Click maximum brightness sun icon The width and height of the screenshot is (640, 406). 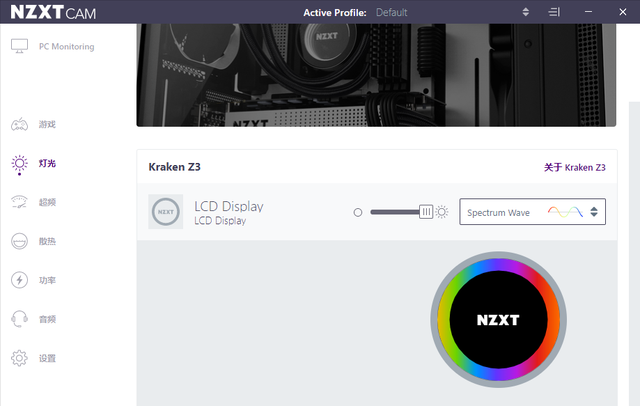[442, 212]
